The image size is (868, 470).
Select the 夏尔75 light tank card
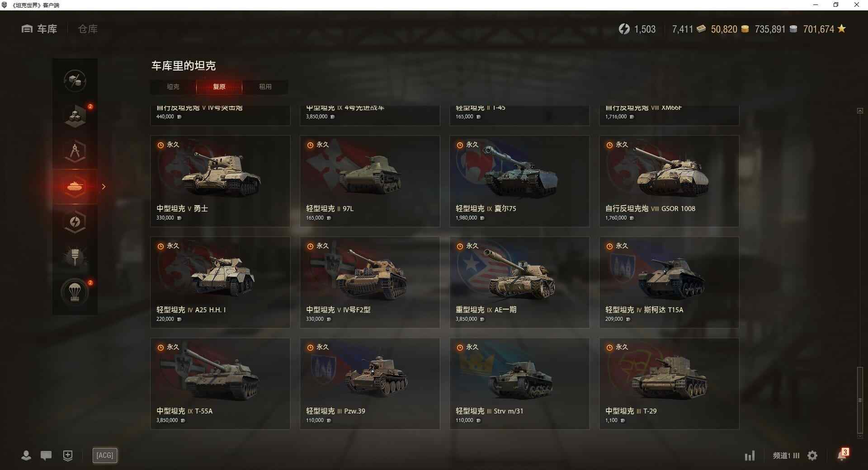tap(519, 181)
